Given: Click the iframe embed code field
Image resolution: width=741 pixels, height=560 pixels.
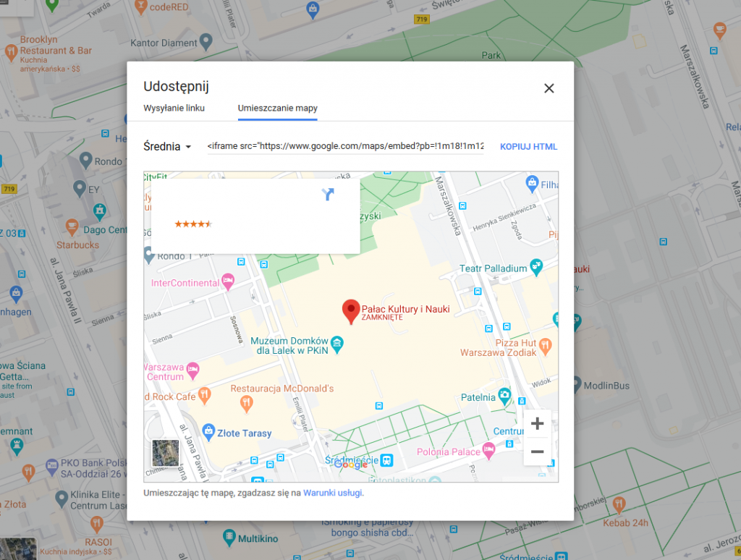Looking at the screenshot, I should pyautogui.click(x=345, y=146).
